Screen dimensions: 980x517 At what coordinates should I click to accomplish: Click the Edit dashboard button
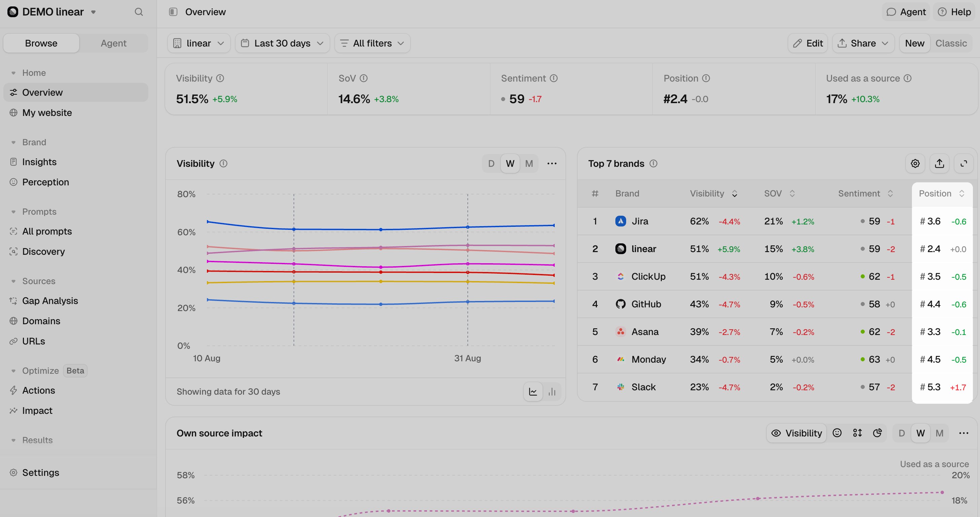pos(808,43)
